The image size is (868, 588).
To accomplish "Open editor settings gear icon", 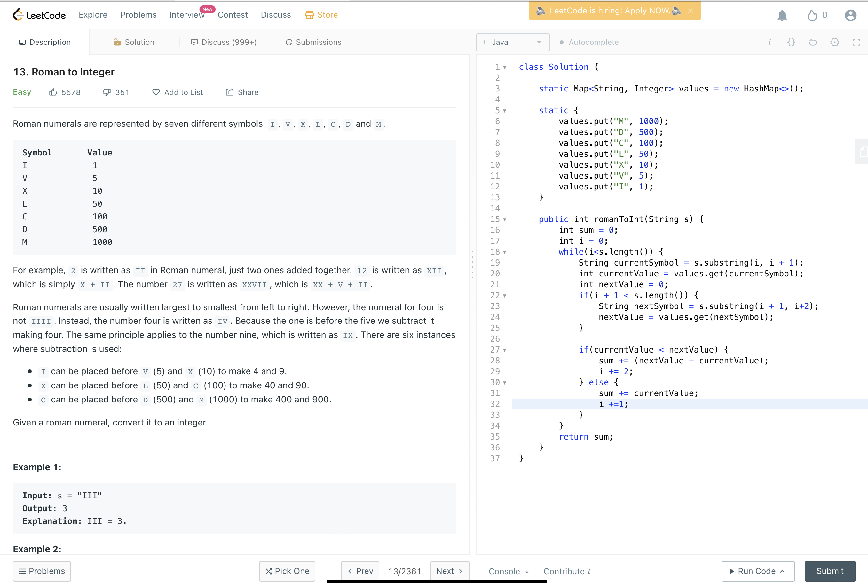I will coord(834,42).
